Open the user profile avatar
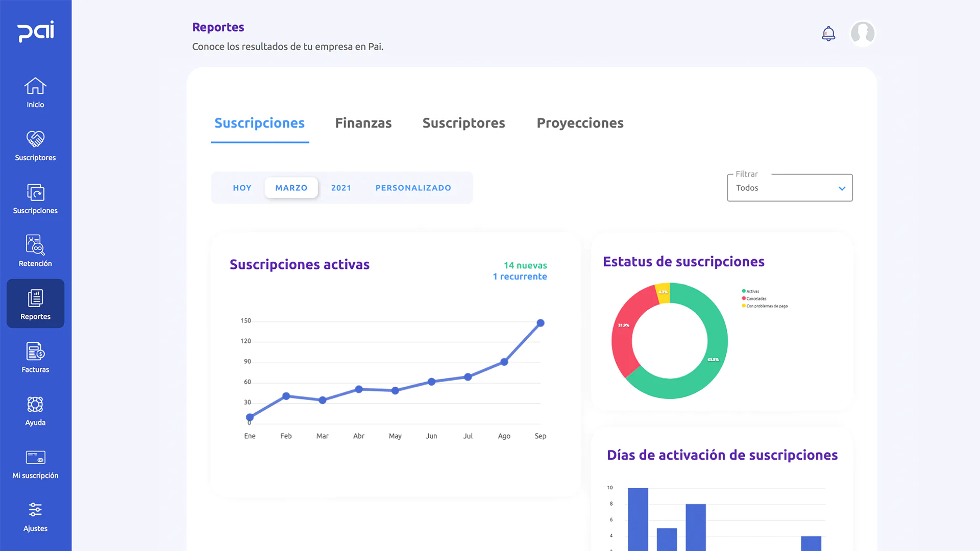Screen dimensions: 980x551 863,34
